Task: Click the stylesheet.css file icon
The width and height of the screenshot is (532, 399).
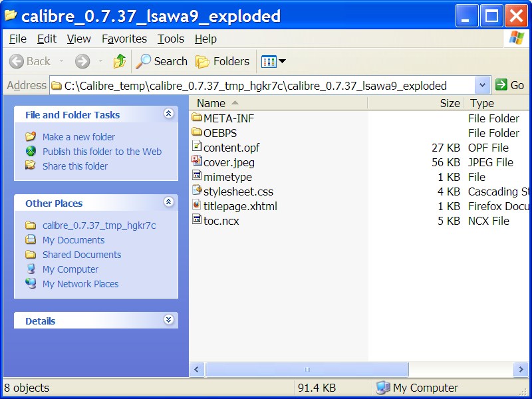Action: (x=197, y=190)
